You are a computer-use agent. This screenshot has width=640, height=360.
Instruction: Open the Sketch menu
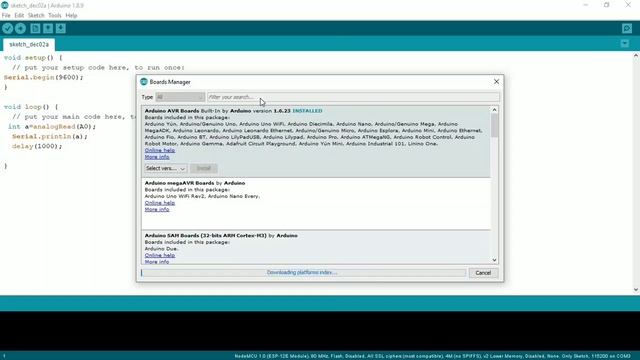click(36, 16)
